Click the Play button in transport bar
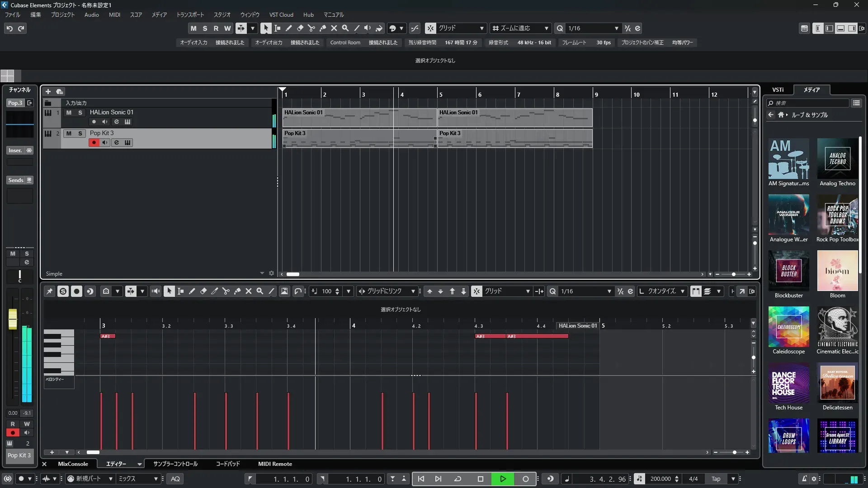Screen dimensions: 868x488 (503, 479)
